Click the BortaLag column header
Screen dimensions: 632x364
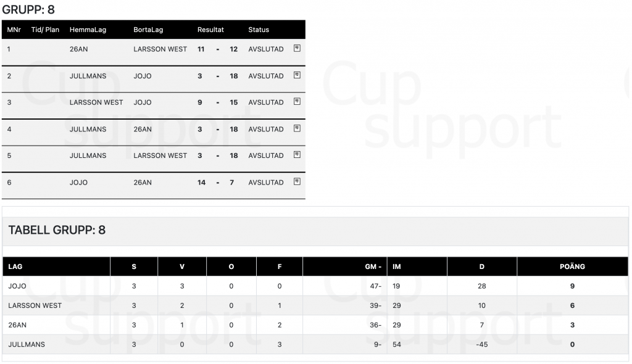tap(148, 30)
